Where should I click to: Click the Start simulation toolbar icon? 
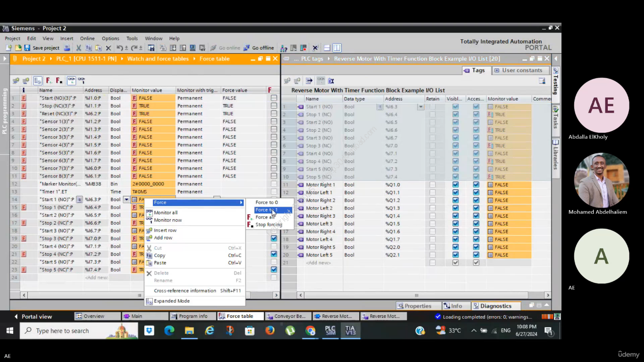[x=192, y=48]
